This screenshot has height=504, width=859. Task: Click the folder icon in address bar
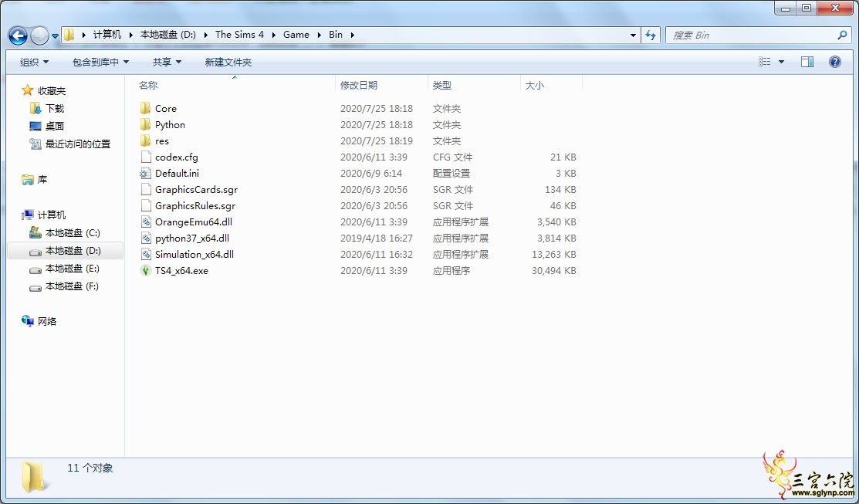tap(69, 35)
